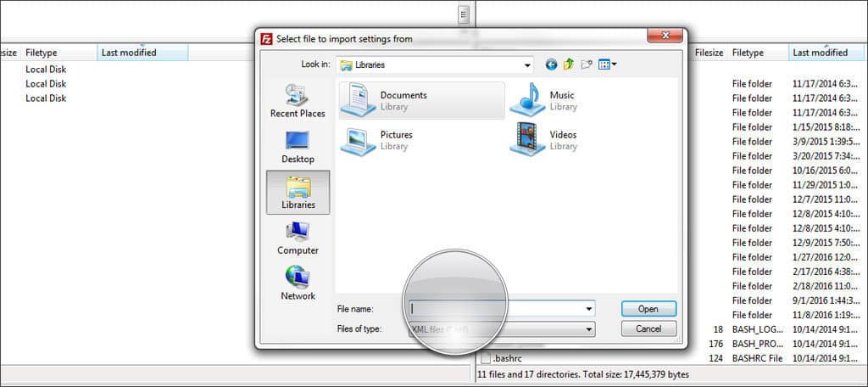Select the .bashrc file in list
The height and width of the screenshot is (387, 868).
tap(507, 358)
